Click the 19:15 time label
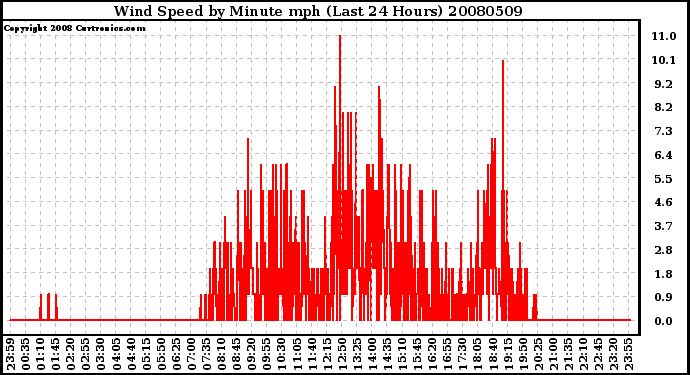The height and width of the screenshot is (375, 690). point(508,354)
